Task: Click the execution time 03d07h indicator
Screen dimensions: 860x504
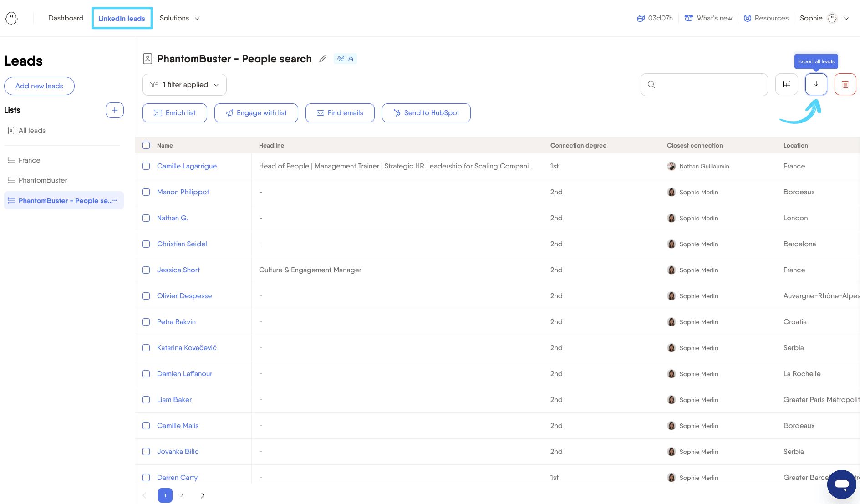Action: click(x=655, y=18)
